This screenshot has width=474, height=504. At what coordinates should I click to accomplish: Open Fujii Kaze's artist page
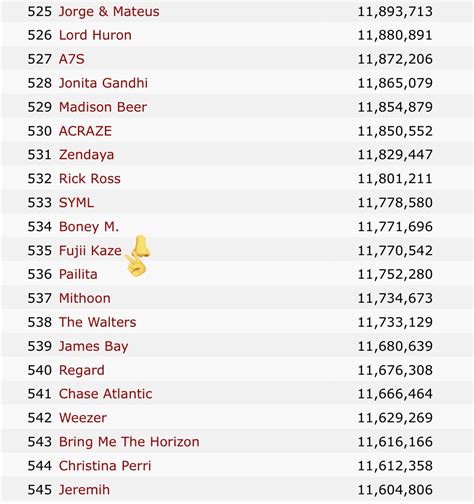pyautogui.click(x=90, y=251)
